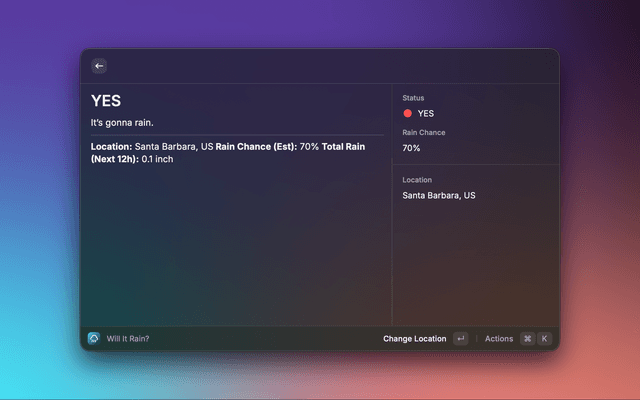Screen dimensions: 640x400
Task: Click the K key badge
Action: pos(545,339)
